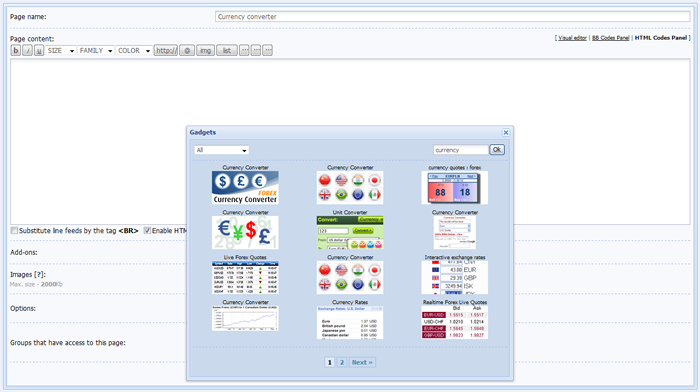700x392 pixels.
Task: Click the underline formatting button
Action: click(x=39, y=50)
